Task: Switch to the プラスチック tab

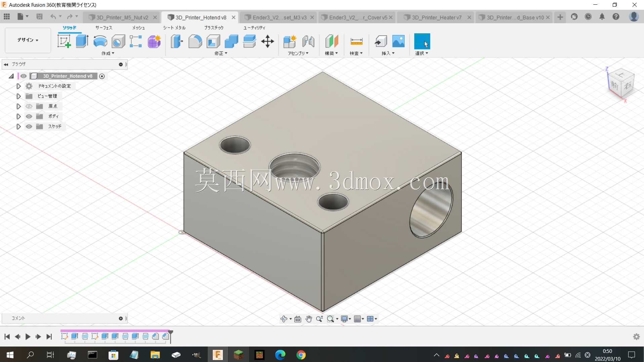Action: [x=214, y=28]
